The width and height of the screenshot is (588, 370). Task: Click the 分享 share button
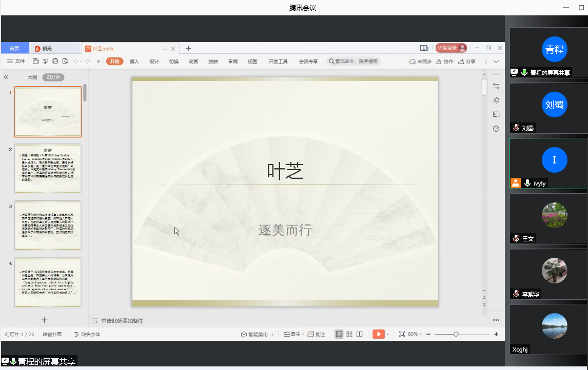click(467, 61)
